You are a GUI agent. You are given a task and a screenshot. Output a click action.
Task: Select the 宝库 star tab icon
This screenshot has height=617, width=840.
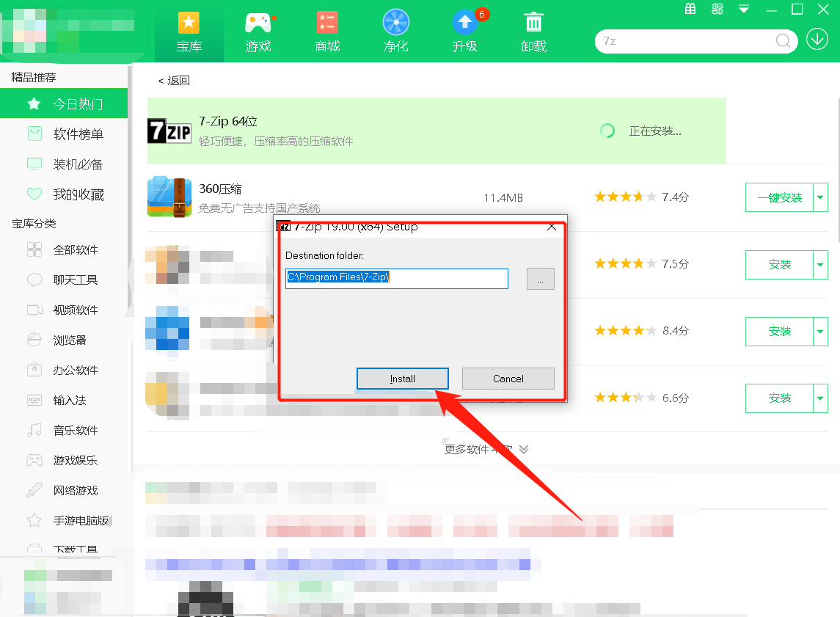(x=189, y=23)
